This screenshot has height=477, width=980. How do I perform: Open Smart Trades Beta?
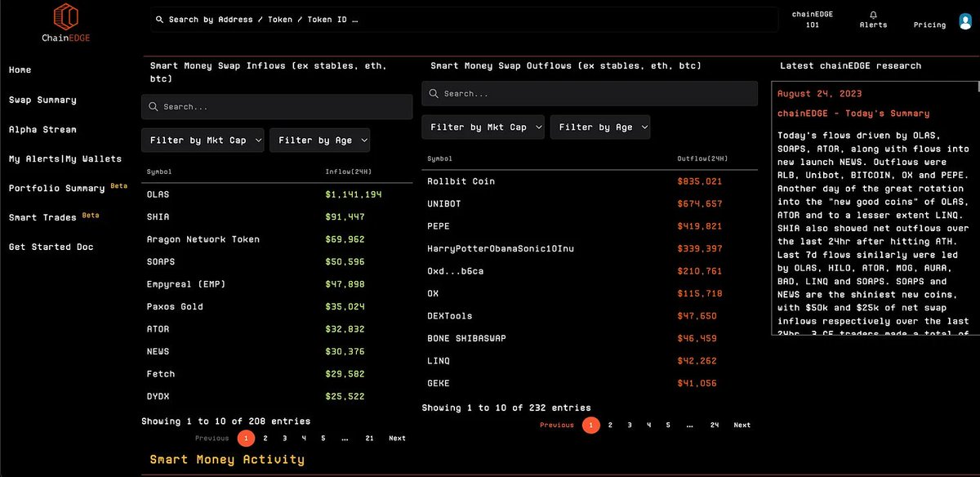pos(53,217)
